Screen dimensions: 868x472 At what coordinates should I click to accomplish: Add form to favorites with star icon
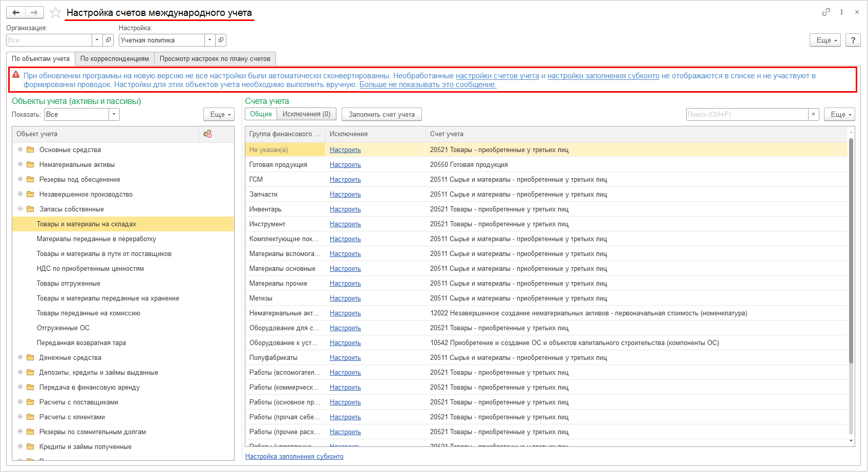pyautogui.click(x=55, y=13)
